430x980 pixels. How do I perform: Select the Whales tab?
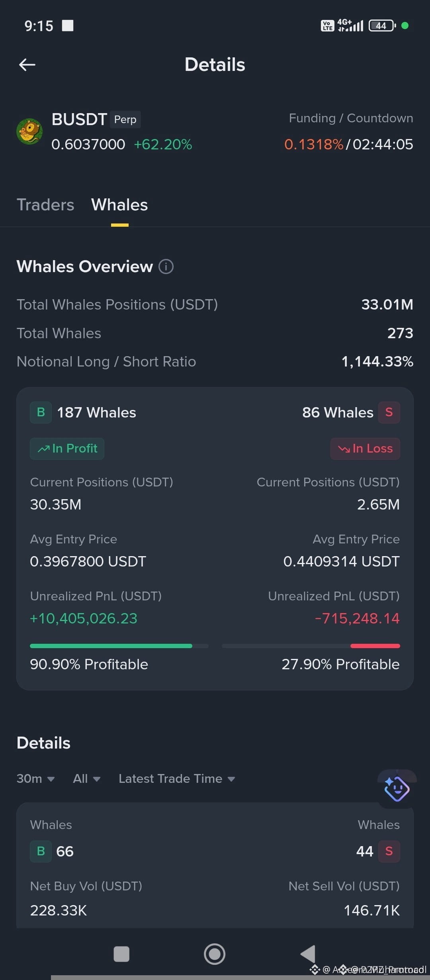(x=119, y=205)
